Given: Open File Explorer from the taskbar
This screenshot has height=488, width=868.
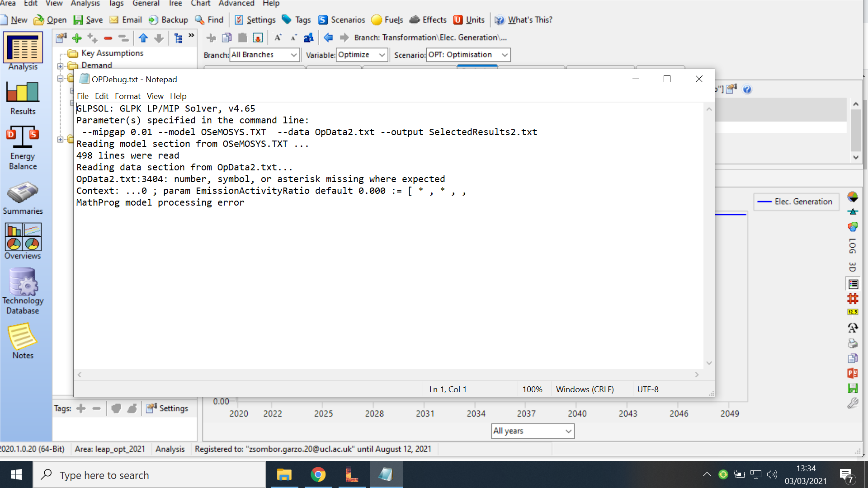Looking at the screenshot, I should 284,475.
